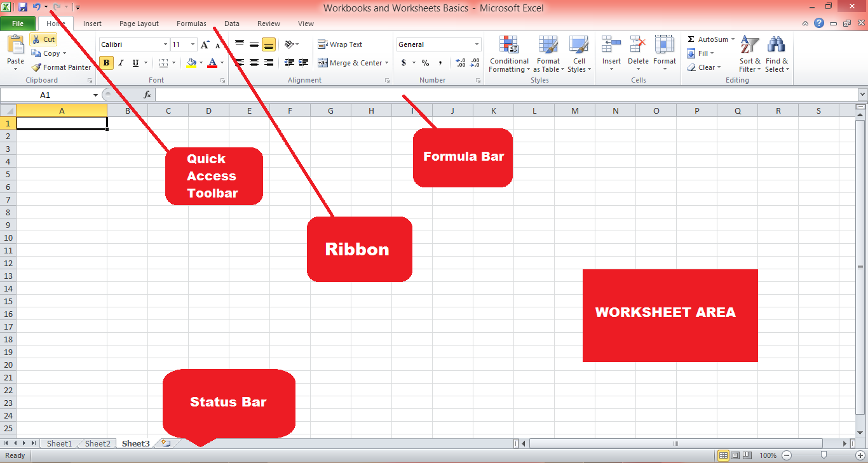Select the Format Painter tool
This screenshot has width=868, height=463.
click(61, 67)
